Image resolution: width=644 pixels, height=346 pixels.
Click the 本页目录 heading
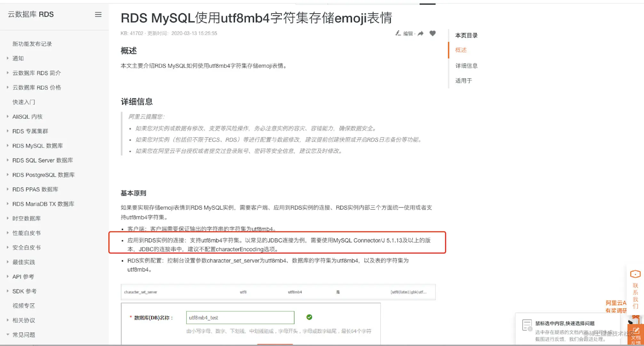466,35
